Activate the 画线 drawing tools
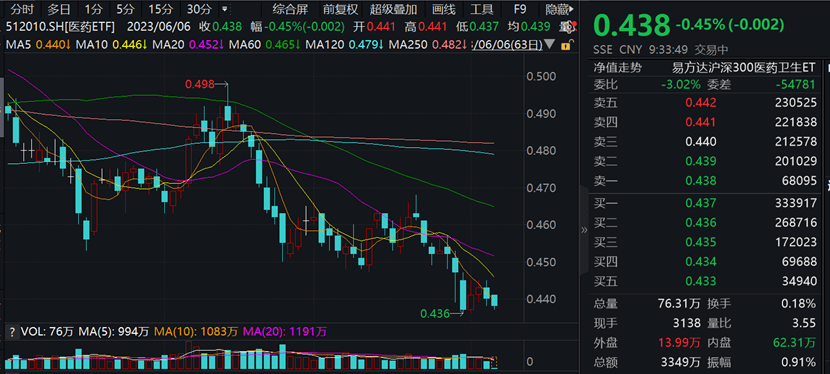 coord(444,9)
